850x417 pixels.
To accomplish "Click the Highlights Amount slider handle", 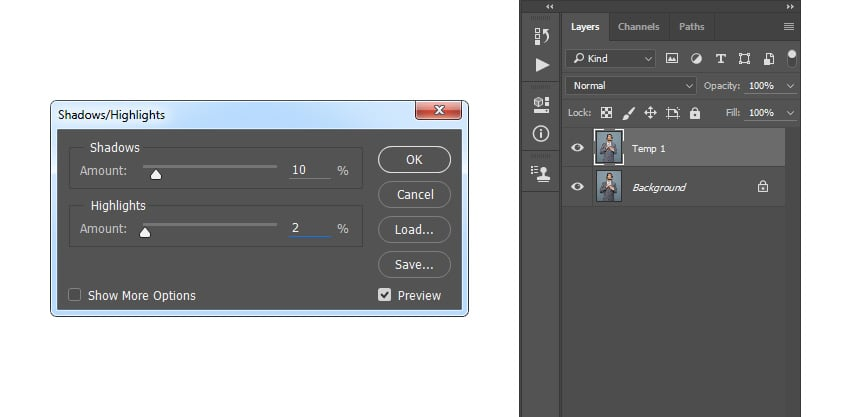I will (145, 232).
